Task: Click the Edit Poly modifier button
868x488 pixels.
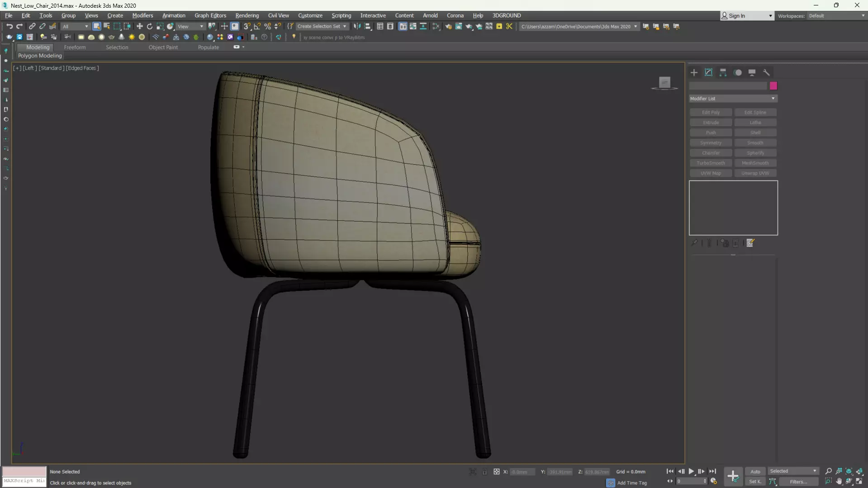Action: tap(711, 112)
